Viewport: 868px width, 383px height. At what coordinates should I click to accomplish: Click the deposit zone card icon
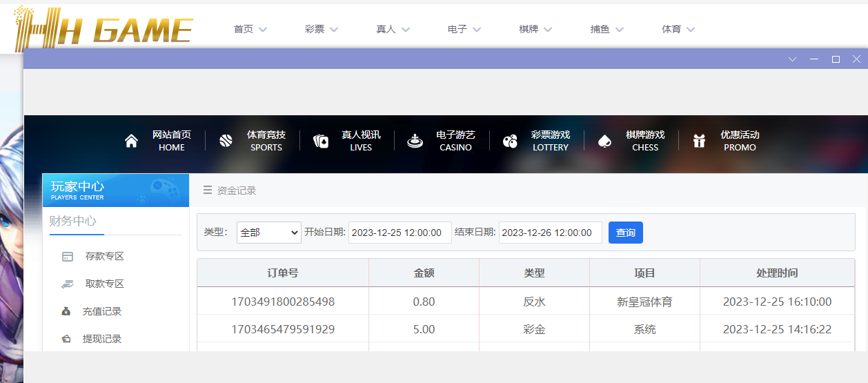click(68, 257)
